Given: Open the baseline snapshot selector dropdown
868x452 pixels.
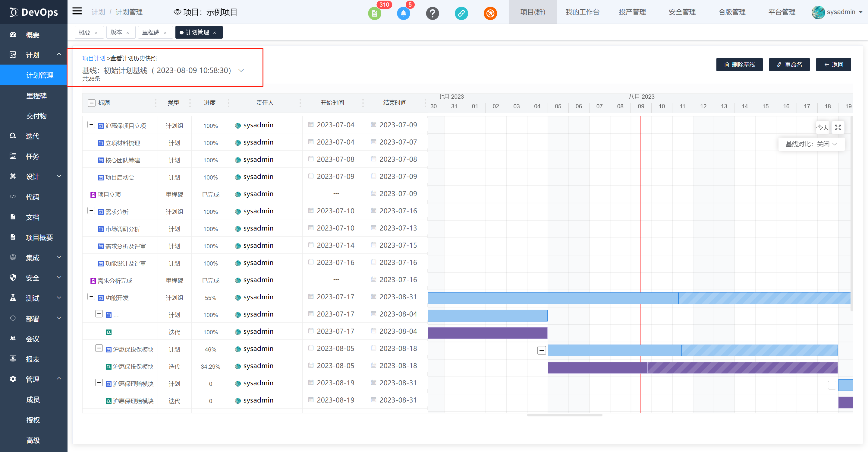Looking at the screenshot, I should click(241, 71).
